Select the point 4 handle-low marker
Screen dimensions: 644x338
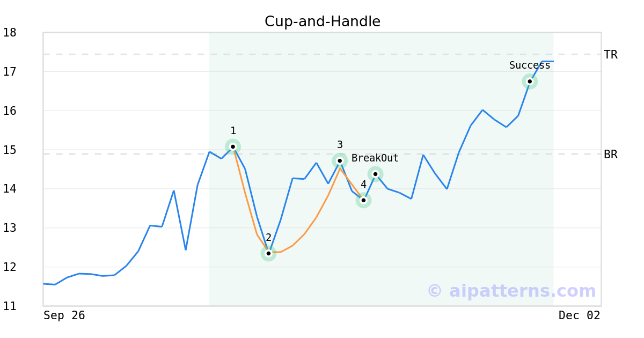click(363, 200)
